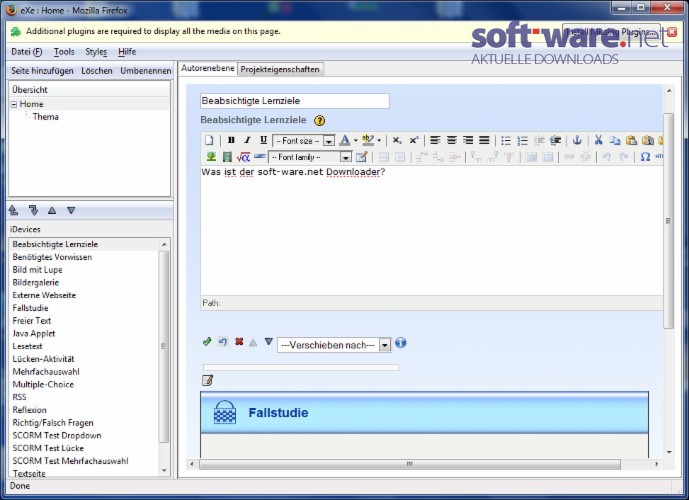Open the Hilfe menu
Image resolution: width=689 pixels, height=500 pixels.
(x=127, y=52)
